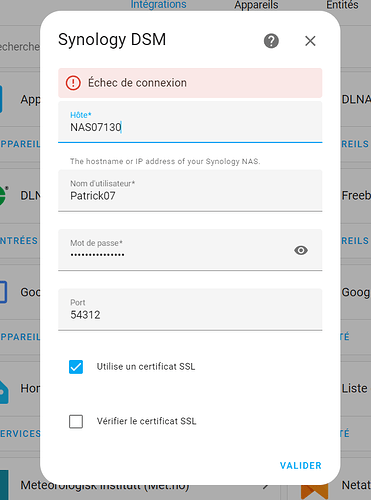Click the Synology DSM dialog title

tap(112, 40)
